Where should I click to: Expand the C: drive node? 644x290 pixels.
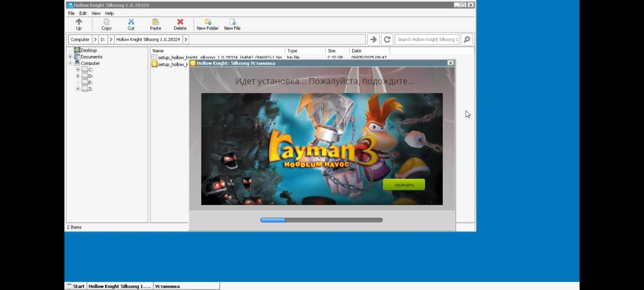pyautogui.click(x=77, y=70)
